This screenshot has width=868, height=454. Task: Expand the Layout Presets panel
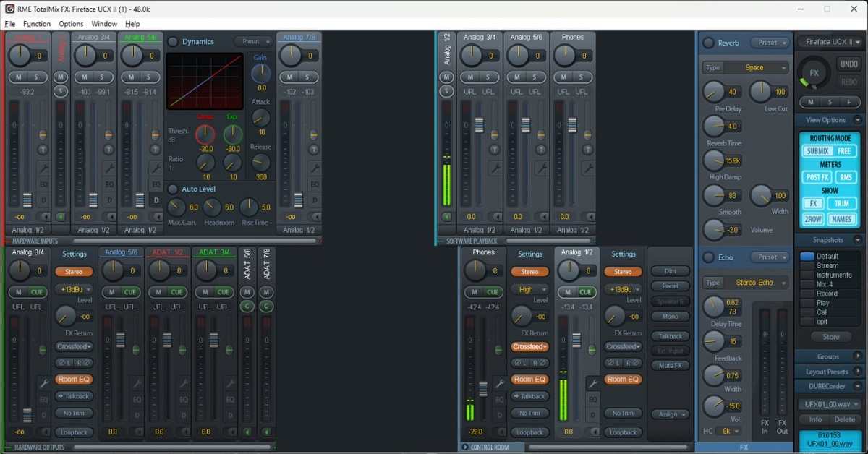pos(858,372)
